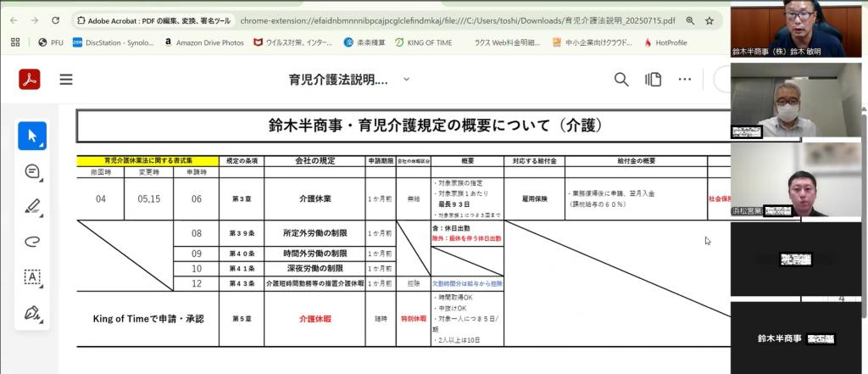Open the fill and sign pen tool
Screen dimensions: 868x374
click(32, 312)
